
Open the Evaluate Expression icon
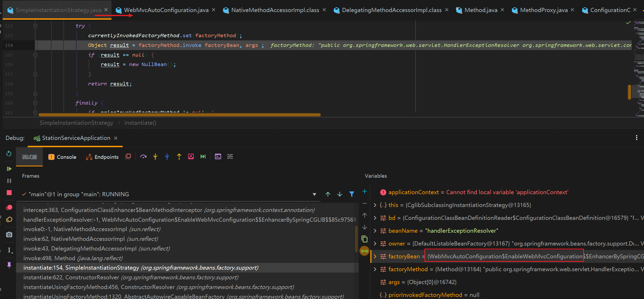[218, 157]
